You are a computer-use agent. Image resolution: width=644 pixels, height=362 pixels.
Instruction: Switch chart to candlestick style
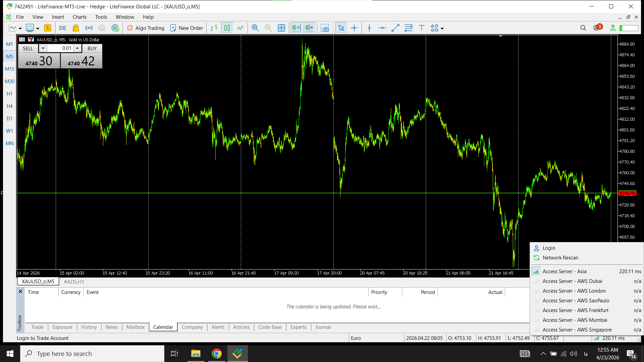227,28
